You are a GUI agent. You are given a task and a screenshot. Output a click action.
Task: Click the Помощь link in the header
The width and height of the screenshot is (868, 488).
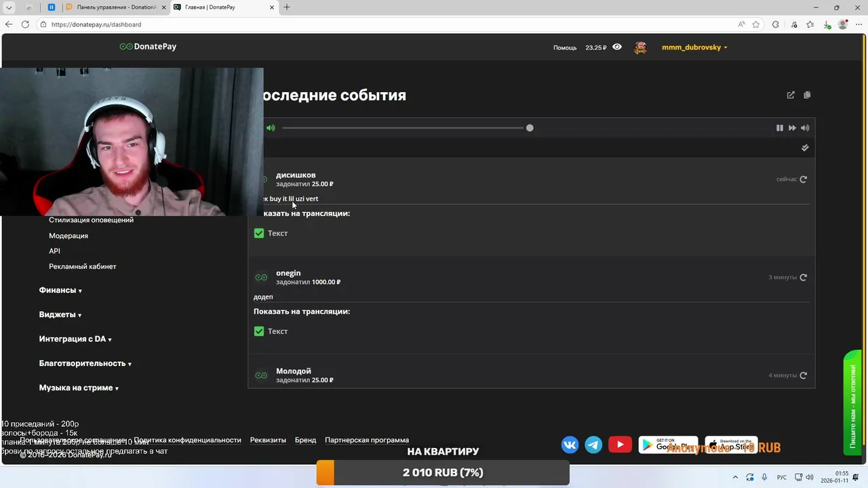click(x=565, y=47)
